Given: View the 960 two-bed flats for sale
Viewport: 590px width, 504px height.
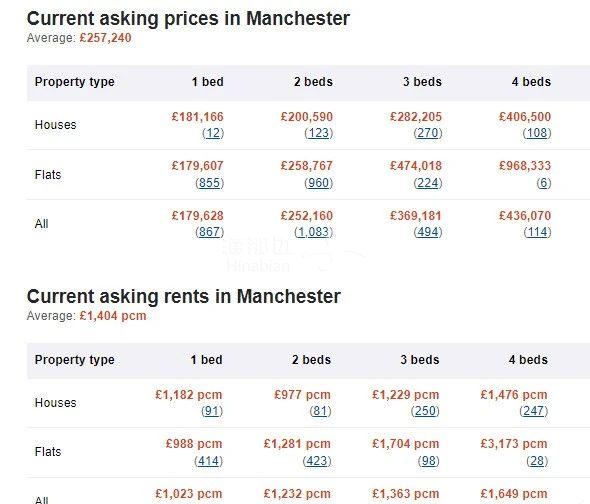Looking at the screenshot, I should (319, 183).
